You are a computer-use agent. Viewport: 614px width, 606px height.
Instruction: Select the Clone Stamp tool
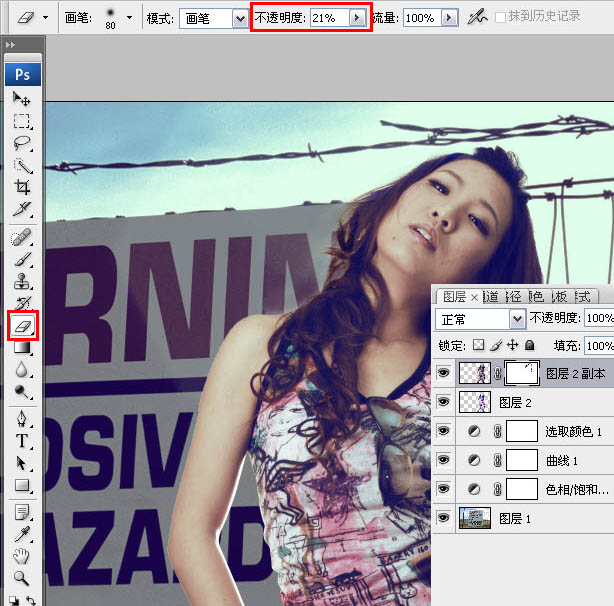[x=22, y=281]
